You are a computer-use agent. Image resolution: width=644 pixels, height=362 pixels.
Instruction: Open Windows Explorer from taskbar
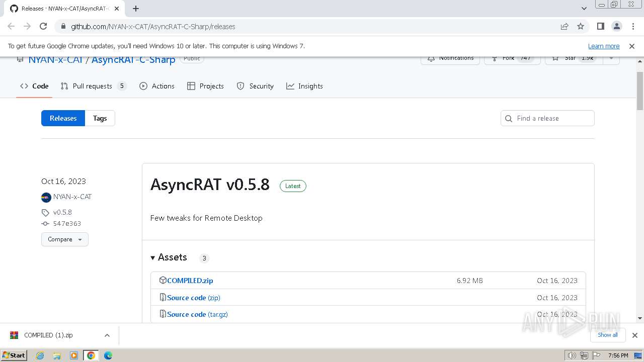57,355
